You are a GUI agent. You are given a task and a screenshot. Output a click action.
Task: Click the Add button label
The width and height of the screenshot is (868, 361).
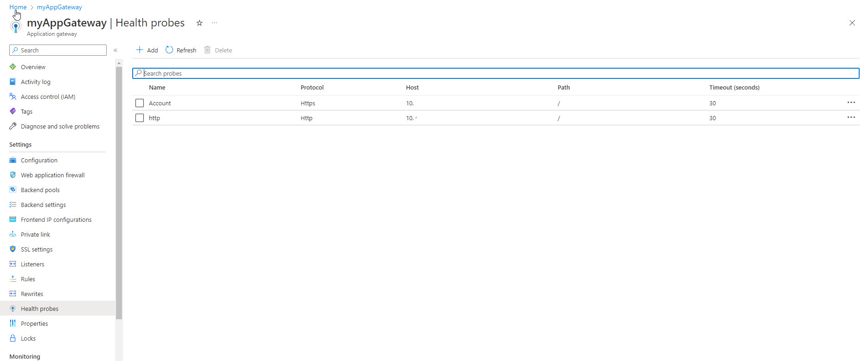[x=153, y=50]
